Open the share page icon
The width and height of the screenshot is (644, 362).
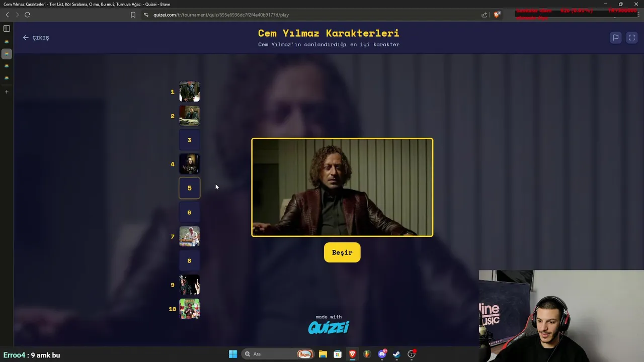484,15
